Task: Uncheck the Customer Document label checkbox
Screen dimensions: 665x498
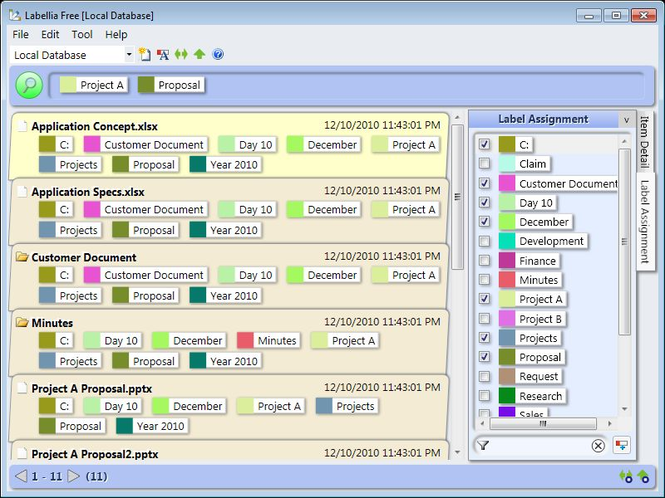Action: click(x=485, y=183)
